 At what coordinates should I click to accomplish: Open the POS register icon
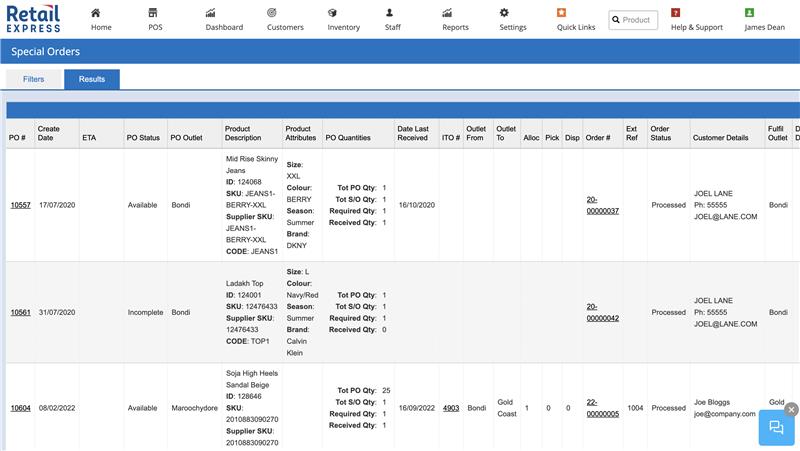(153, 13)
